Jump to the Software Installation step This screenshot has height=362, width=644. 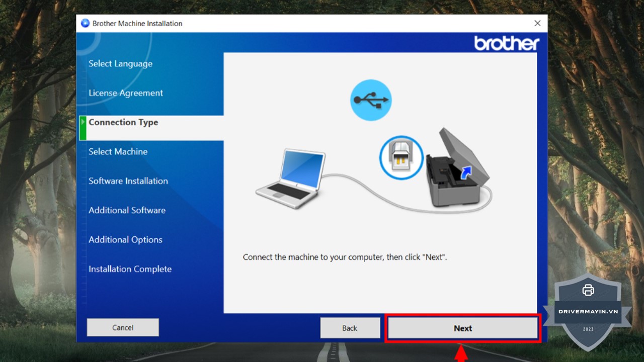coord(128,181)
